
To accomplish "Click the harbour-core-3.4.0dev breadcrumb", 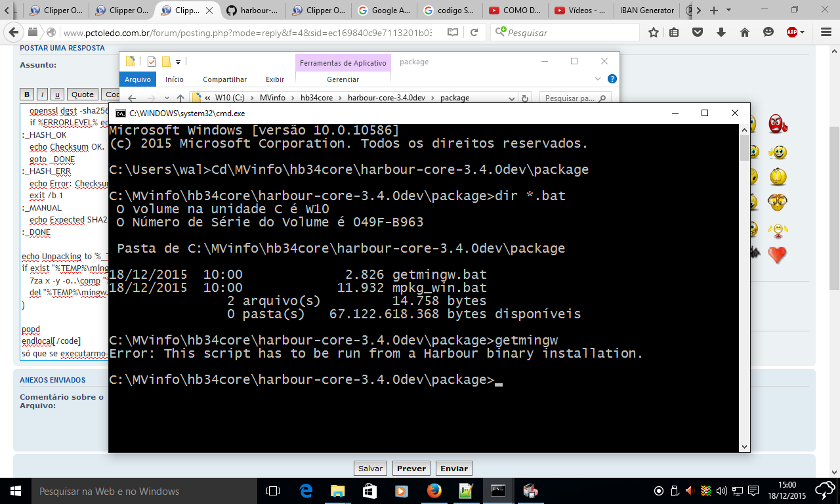I will [387, 98].
